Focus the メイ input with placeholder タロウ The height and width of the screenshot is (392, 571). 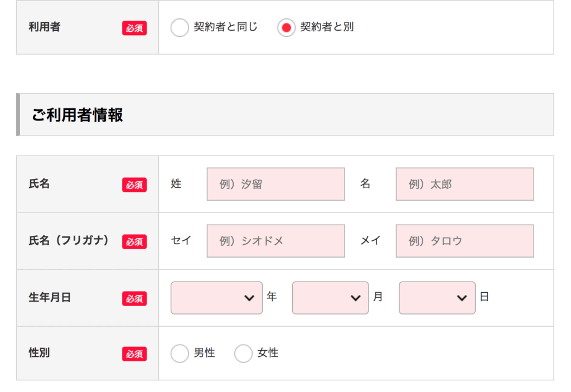point(464,241)
